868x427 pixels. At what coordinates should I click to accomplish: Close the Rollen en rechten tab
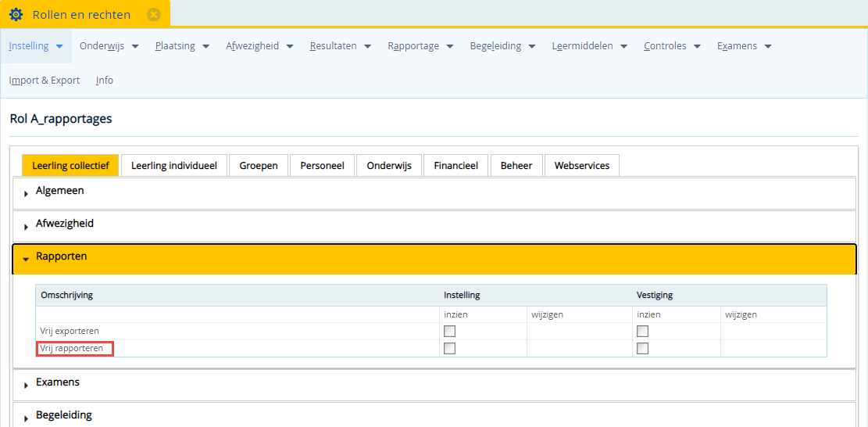click(x=154, y=14)
